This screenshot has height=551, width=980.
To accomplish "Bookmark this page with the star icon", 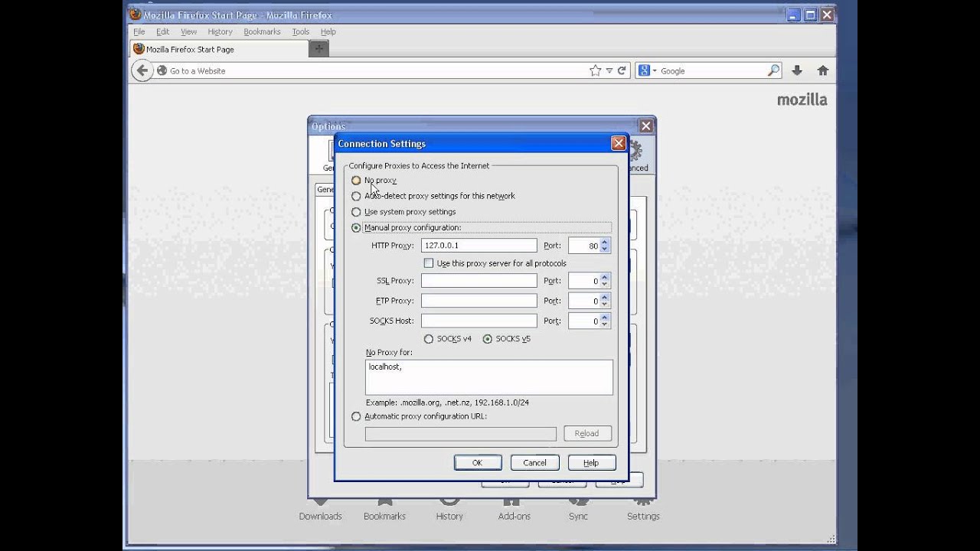I will coord(595,70).
